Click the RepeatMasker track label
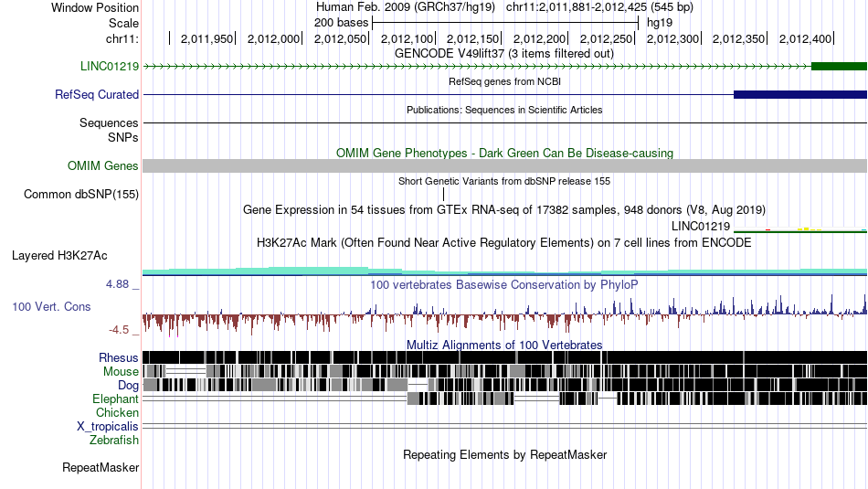Image resolution: width=868 pixels, height=489 pixels. pos(101,468)
